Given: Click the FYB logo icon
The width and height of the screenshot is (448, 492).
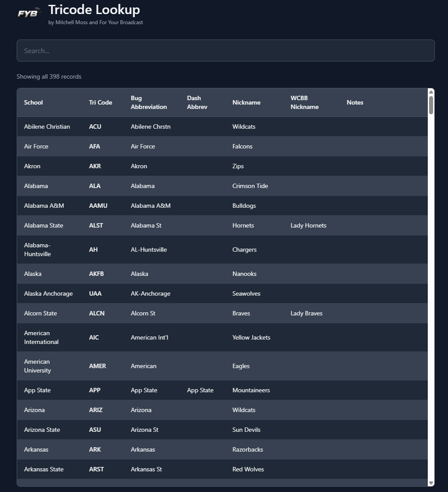Looking at the screenshot, I should (x=29, y=13).
